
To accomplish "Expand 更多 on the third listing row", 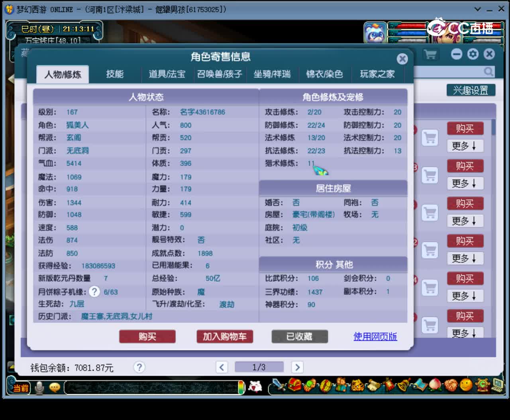I will point(465,221).
